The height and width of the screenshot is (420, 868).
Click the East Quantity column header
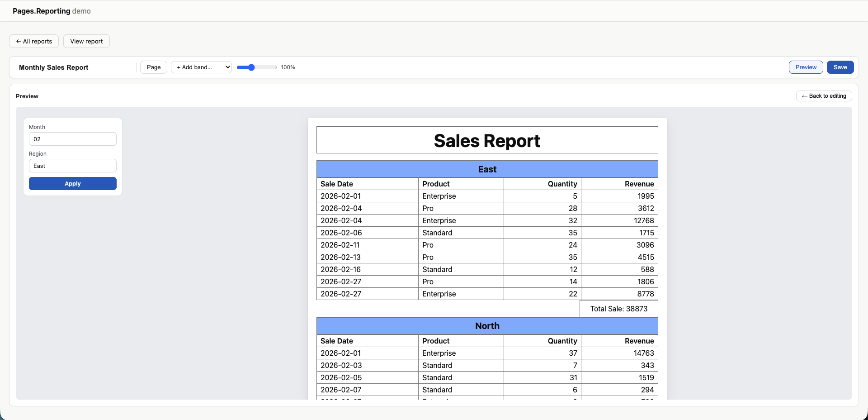542,184
